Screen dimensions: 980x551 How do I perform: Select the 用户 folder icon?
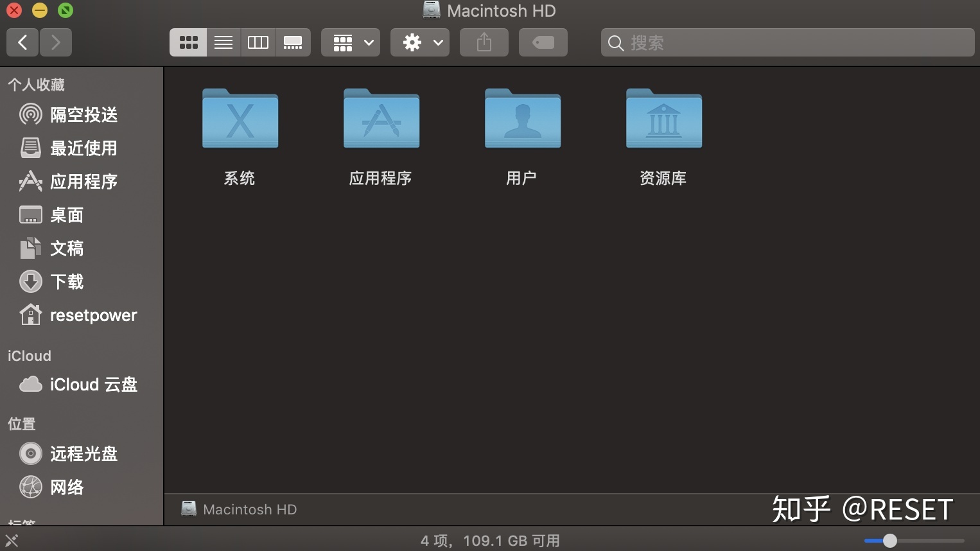click(523, 118)
